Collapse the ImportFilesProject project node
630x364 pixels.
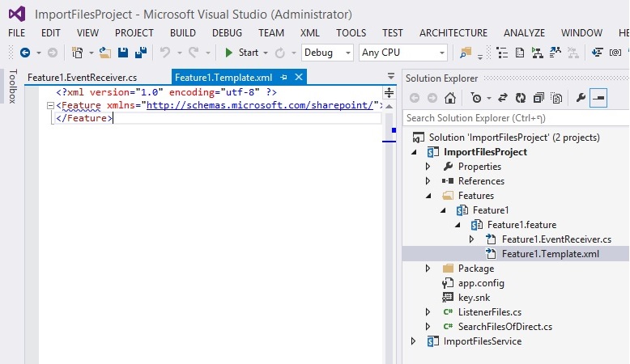coord(414,153)
